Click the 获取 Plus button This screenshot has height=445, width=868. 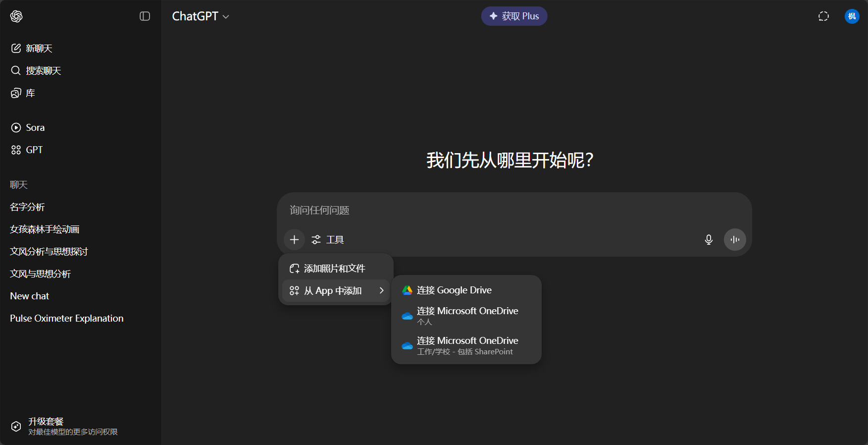click(514, 16)
